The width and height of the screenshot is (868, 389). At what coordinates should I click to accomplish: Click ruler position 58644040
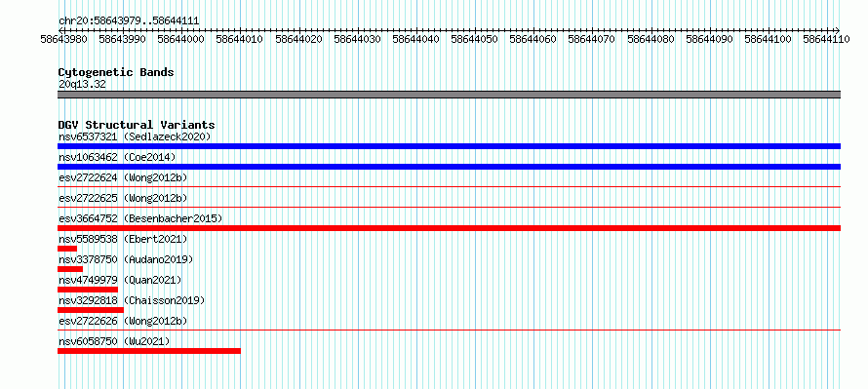point(415,39)
